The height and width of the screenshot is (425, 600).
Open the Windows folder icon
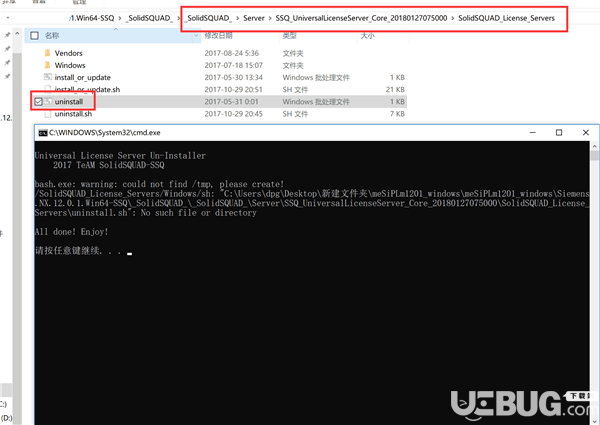click(47, 65)
